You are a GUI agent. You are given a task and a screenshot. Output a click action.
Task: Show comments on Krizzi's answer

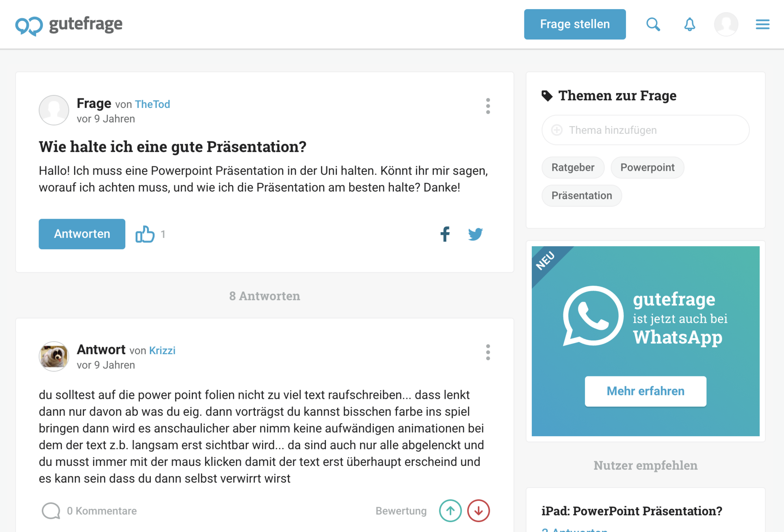pos(89,511)
